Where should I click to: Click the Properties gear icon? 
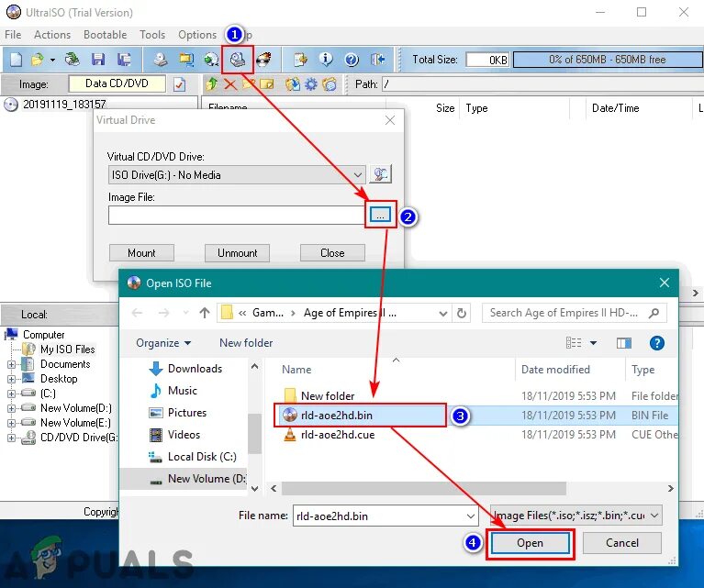pyautogui.click(x=310, y=84)
